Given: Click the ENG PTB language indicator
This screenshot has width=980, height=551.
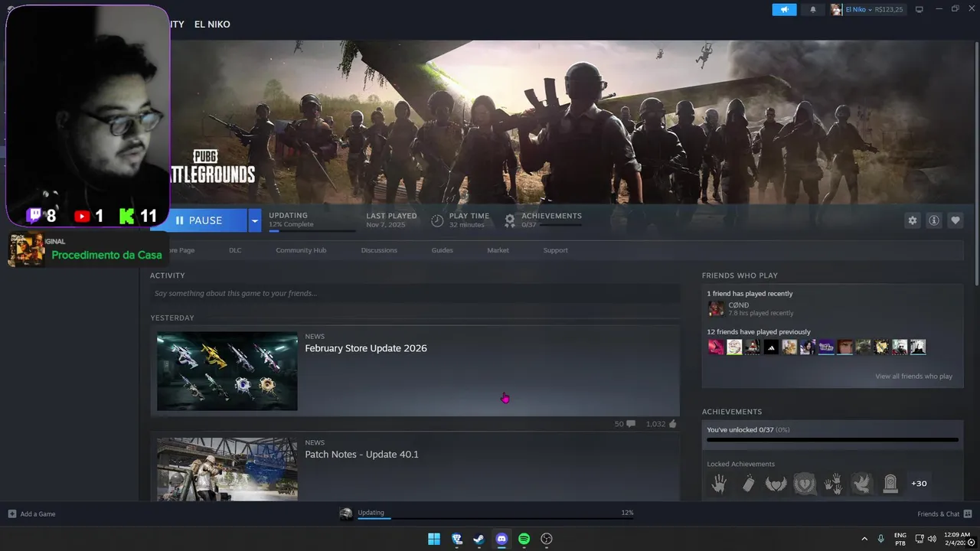Looking at the screenshot, I should pyautogui.click(x=900, y=539).
